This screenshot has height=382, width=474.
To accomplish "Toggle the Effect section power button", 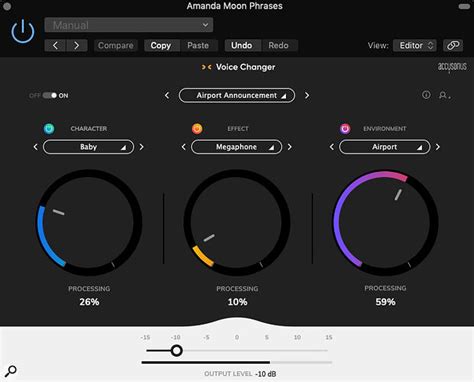I will coord(197,129).
